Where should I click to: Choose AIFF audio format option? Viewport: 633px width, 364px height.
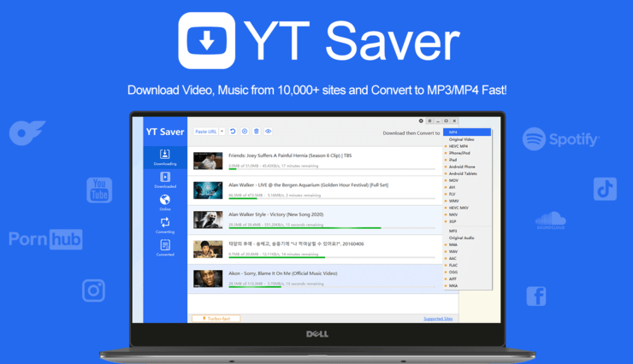pos(453,279)
